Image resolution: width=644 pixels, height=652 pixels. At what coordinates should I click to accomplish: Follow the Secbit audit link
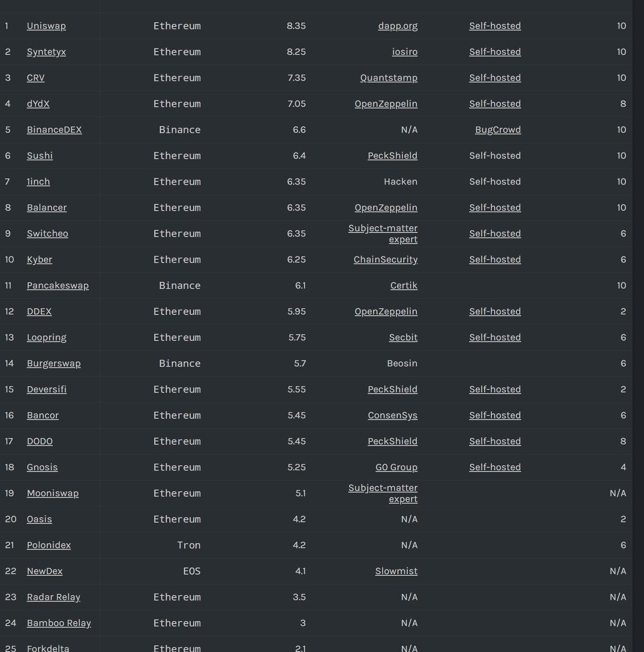403,338
